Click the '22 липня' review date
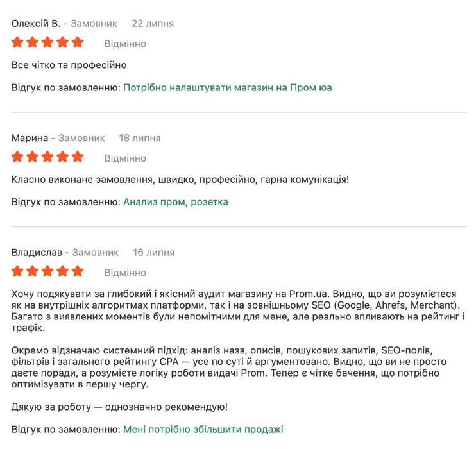476x449 pixels. (x=153, y=23)
